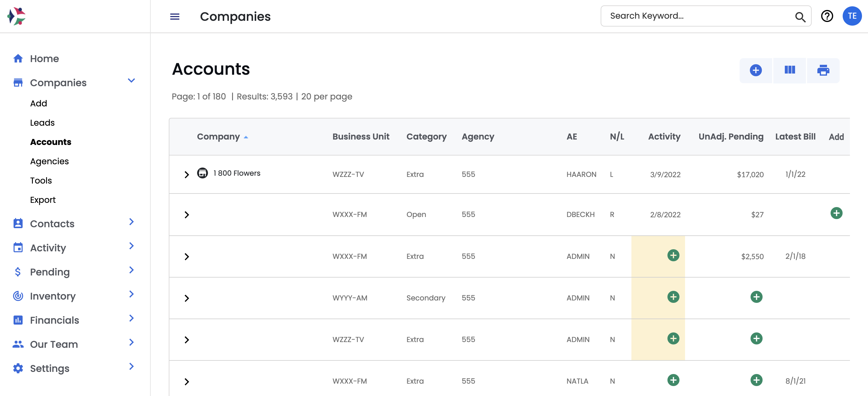Open the help question mark icon
This screenshot has height=396, width=868.
point(826,16)
